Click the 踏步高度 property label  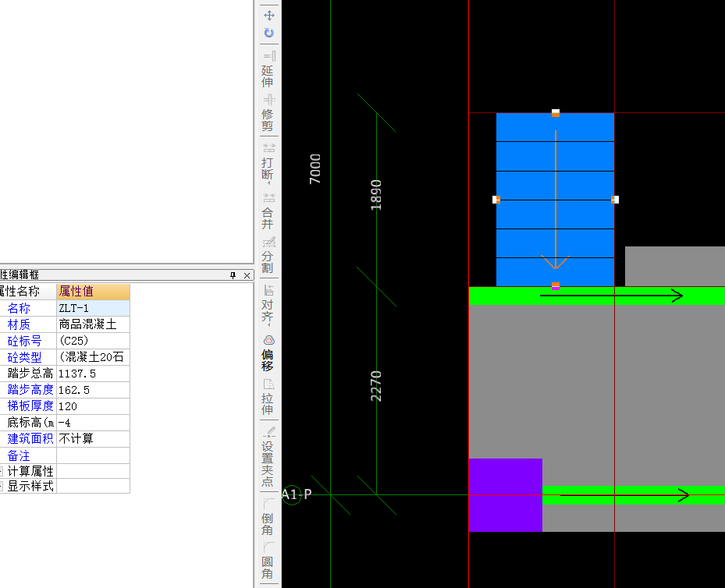coord(30,390)
